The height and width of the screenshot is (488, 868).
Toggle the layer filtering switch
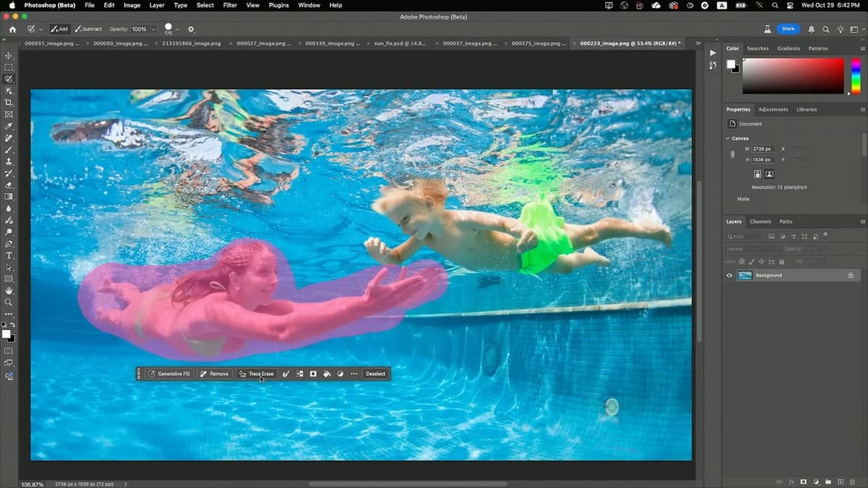coord(825,235)
